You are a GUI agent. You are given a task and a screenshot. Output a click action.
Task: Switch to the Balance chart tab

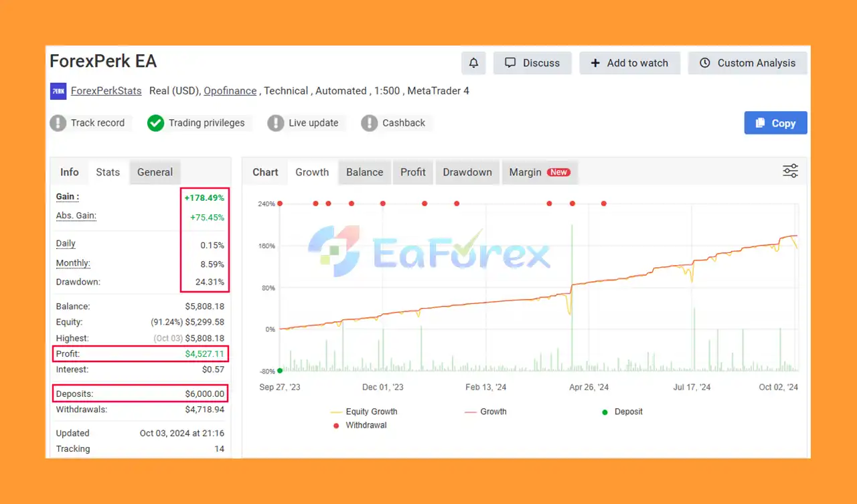point(364,172)
